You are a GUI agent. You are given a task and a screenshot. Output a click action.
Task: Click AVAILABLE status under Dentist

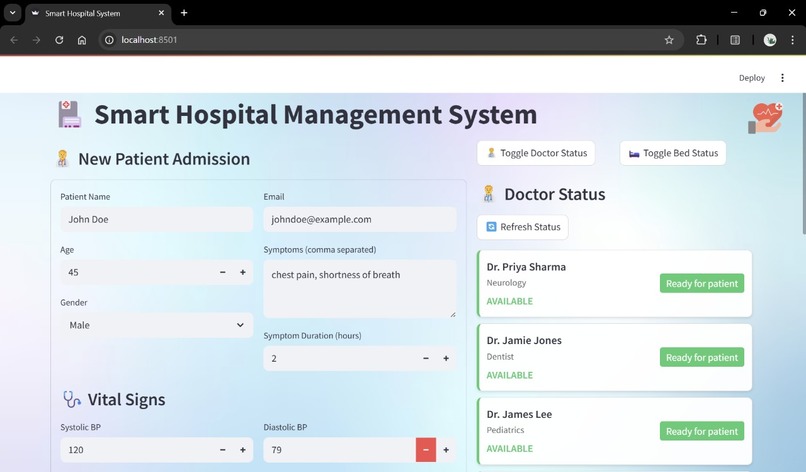[509, 375]
